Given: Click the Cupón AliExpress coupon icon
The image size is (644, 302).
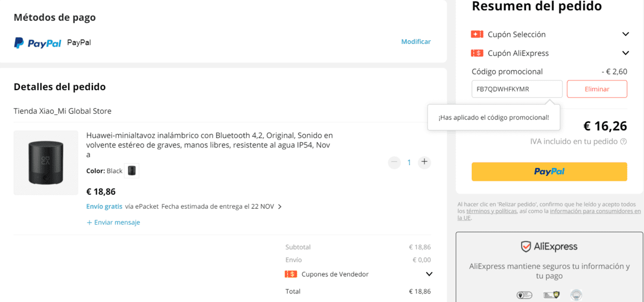Looking at the screenshot, I should tap(477, 53).
